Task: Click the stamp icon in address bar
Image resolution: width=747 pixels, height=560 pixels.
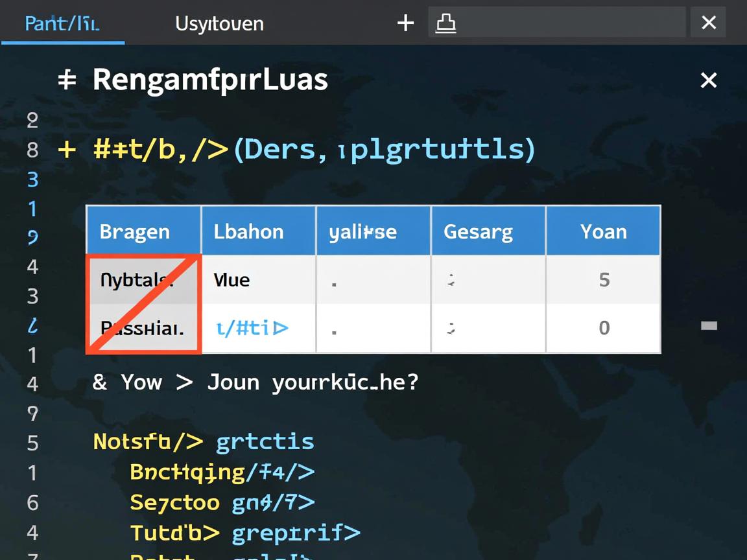Action: (x=445, y=23)
